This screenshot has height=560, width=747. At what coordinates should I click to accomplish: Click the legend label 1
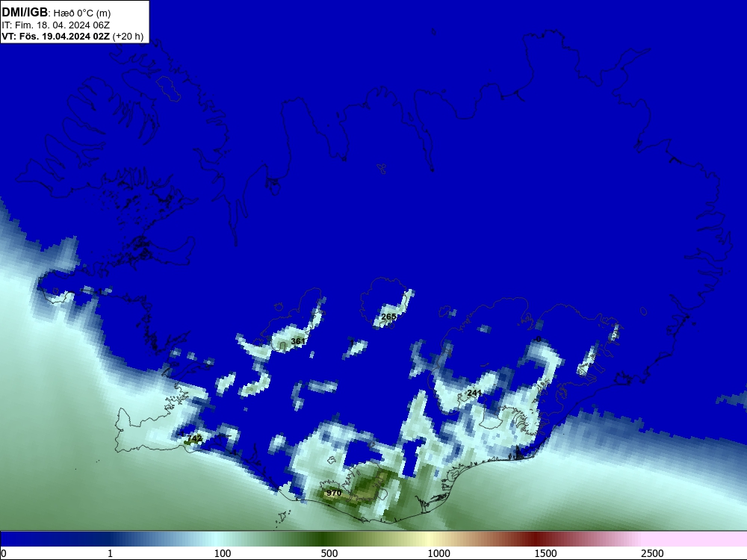(x=110, y=553)
